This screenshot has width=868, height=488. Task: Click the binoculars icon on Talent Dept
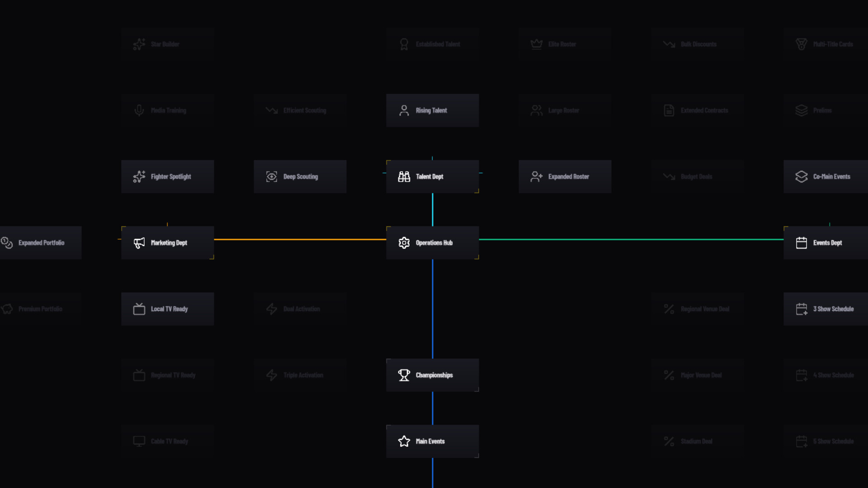(404, 177)
